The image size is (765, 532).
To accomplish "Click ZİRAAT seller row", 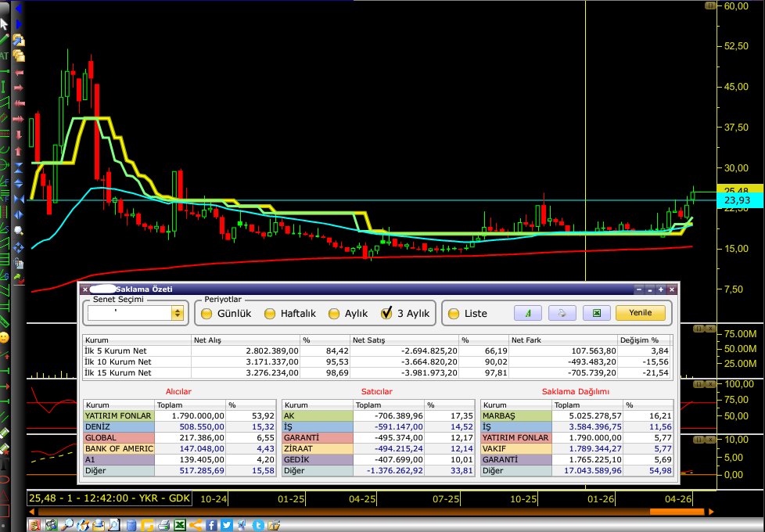I will point(379,448).
